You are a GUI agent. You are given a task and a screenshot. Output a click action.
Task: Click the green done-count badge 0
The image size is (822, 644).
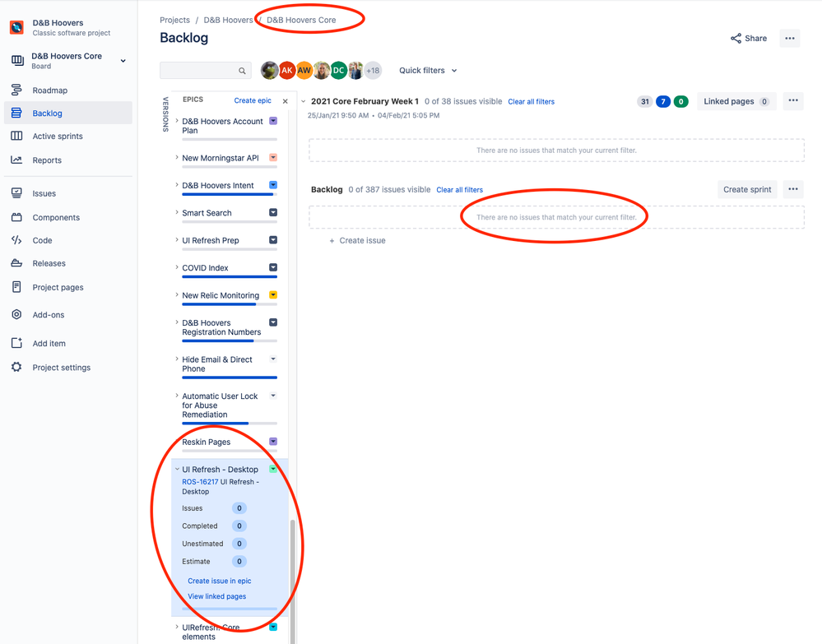(x=680, y=102)
